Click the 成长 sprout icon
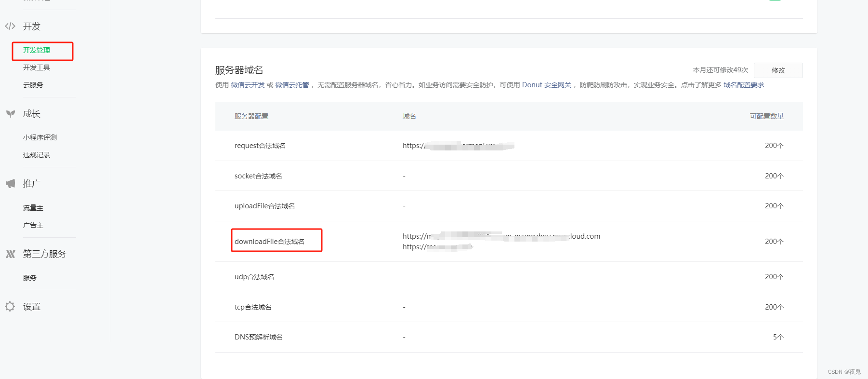Screen dimensions: 868x379 (x=11, y=114)
